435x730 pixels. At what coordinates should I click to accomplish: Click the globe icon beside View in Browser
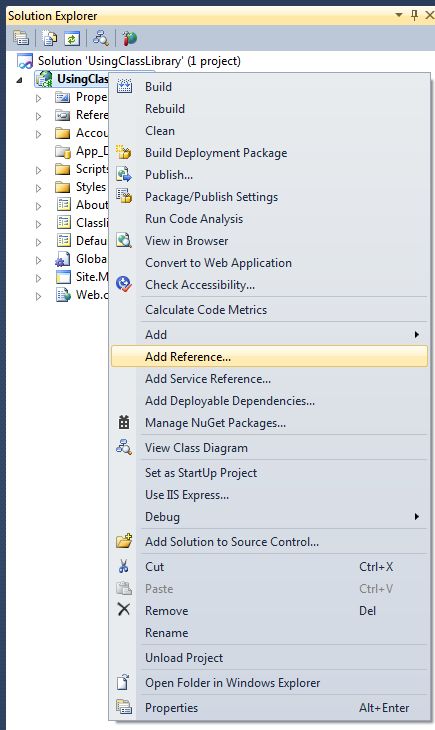pos(124,240)
